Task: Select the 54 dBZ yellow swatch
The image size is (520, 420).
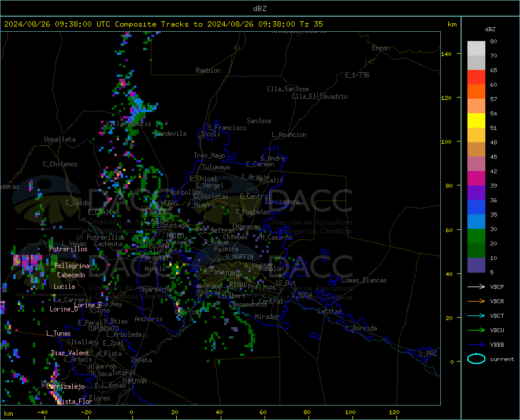Action: click(x=476, y=121)
